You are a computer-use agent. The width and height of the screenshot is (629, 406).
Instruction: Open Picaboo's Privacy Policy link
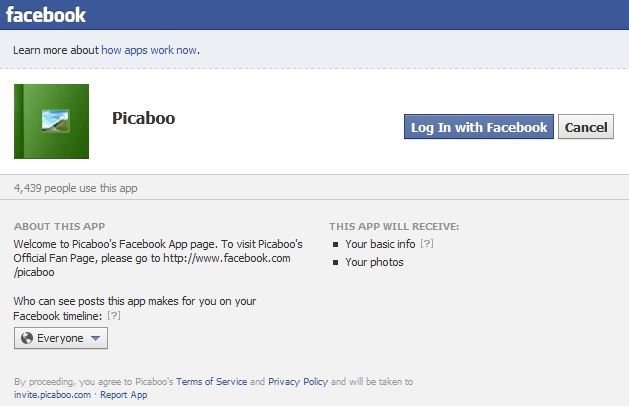pyautogui.click(x=298, y=382)
